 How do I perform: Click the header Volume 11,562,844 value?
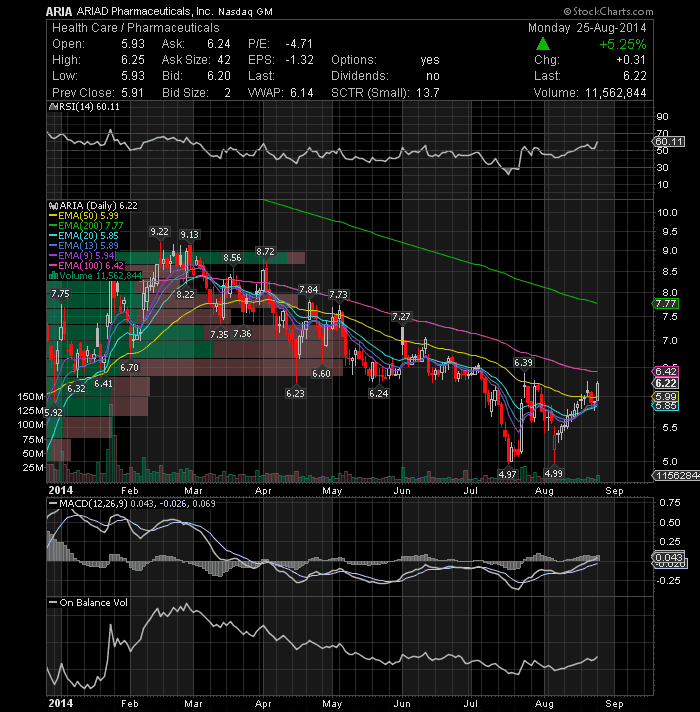click(616, 93)
